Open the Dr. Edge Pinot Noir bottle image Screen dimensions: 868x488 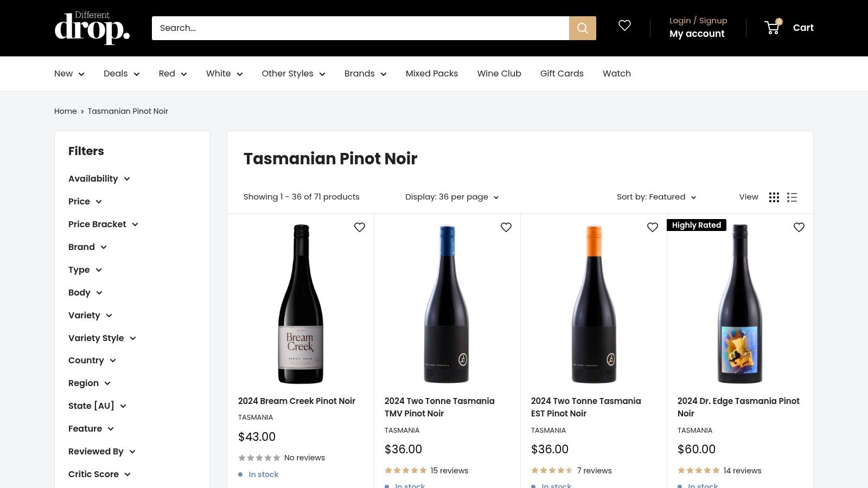coord(740,304)
